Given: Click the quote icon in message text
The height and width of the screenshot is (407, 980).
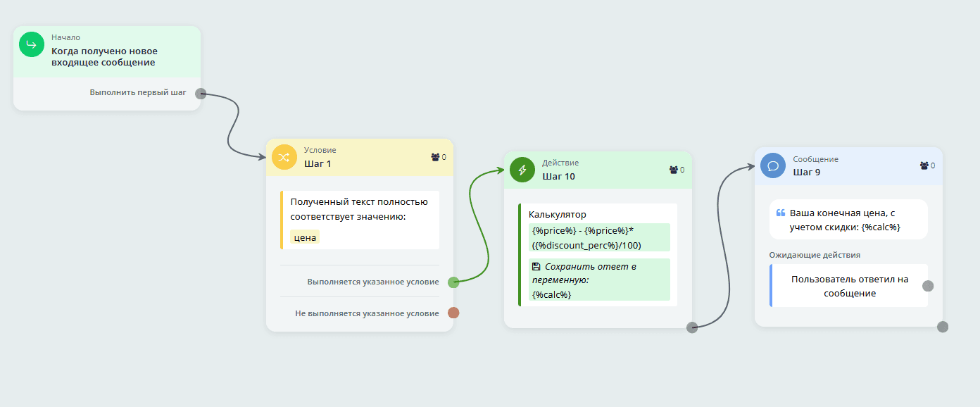Looking at the screenshot, I should coord(780,213).
